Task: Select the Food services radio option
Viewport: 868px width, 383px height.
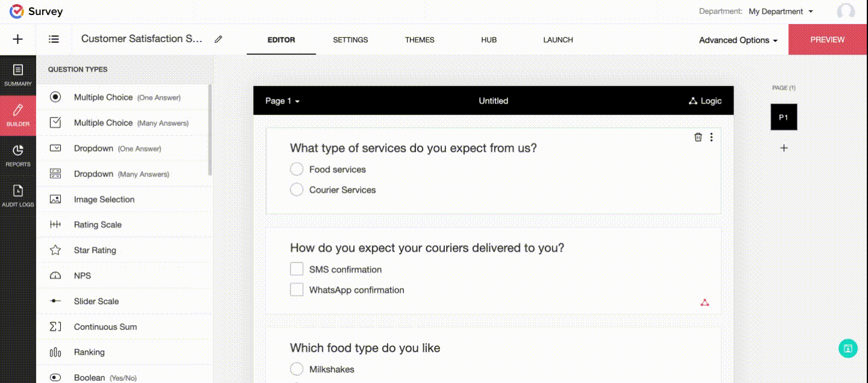Action: (297, 169)
